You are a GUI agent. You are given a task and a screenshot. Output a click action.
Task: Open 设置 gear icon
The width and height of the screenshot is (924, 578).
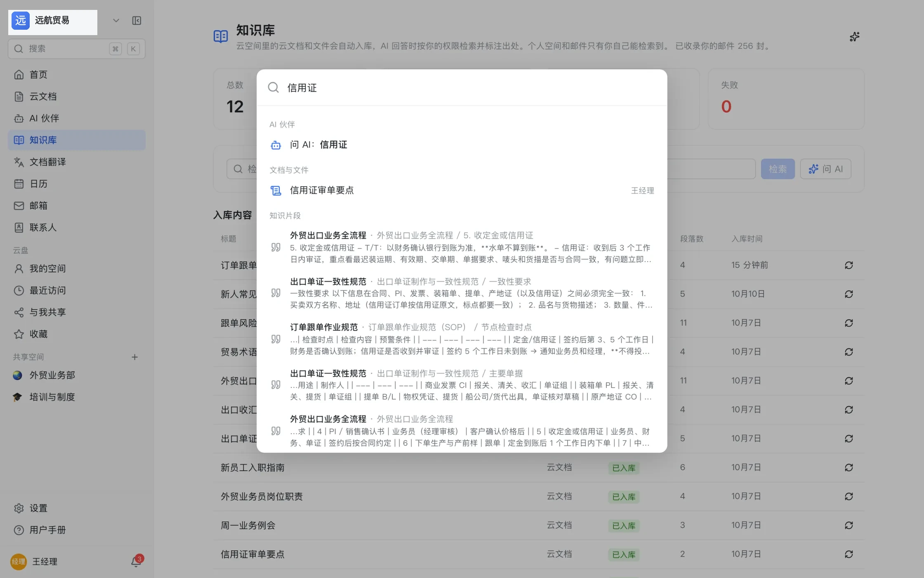point(77,508)
